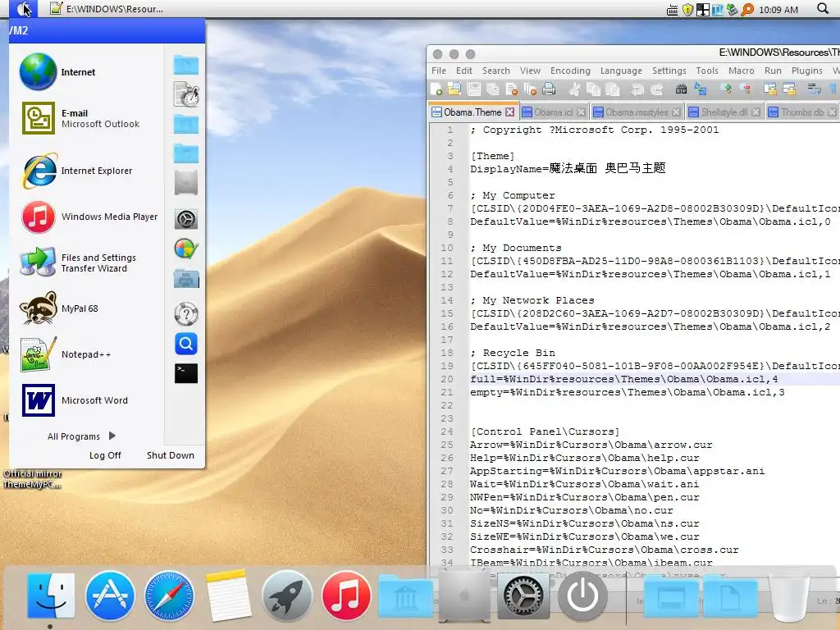Open the Mac Pro computer icon in start menu
Screen dimensions: 840x630
186,183
